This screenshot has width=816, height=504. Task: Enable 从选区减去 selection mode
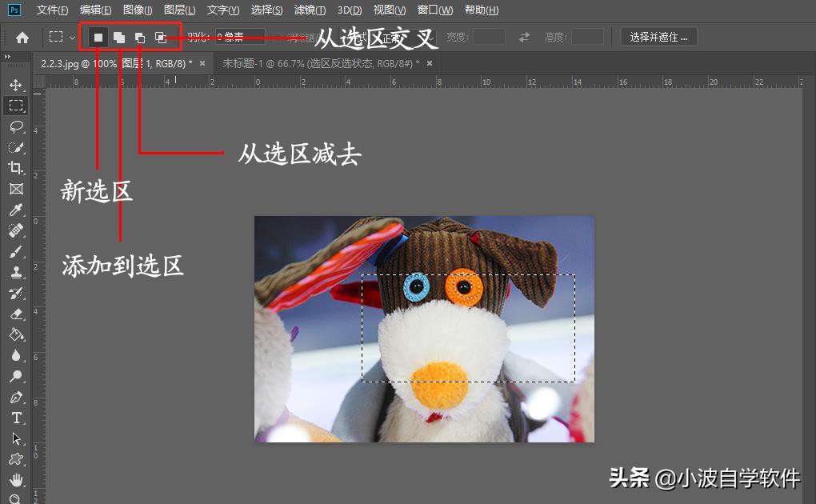[140, 37]
